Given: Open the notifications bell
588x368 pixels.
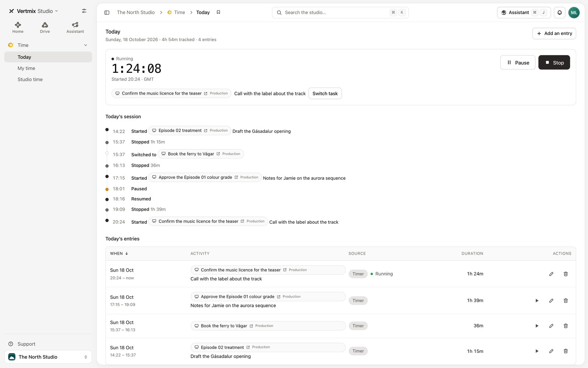Looking at the screenshot, I should coord(559,13).
